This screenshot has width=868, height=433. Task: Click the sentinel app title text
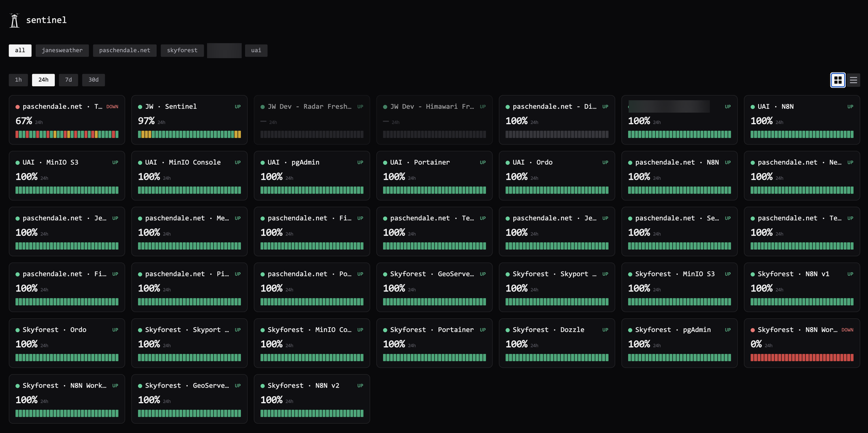click(x=46, y=20)
